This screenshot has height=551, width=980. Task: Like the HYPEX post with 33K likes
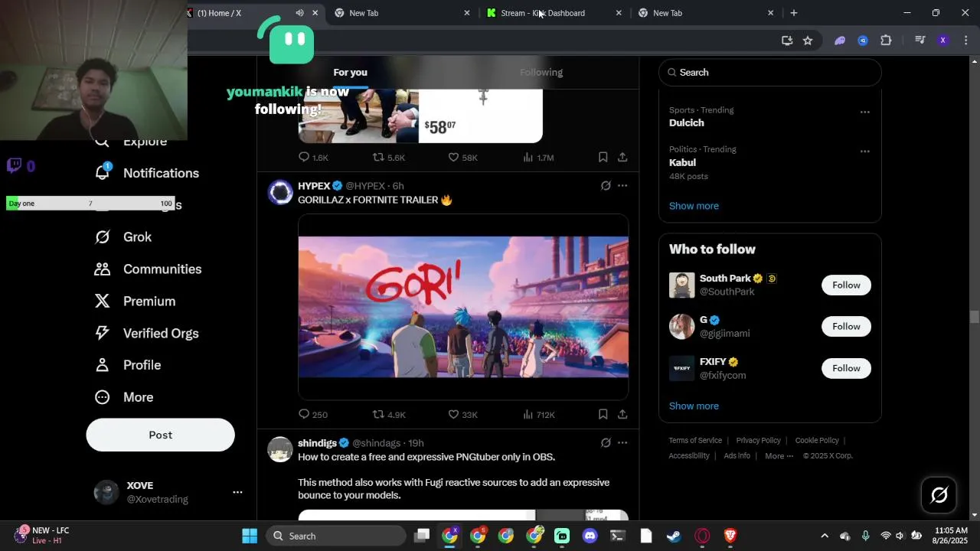coord(453,414)
